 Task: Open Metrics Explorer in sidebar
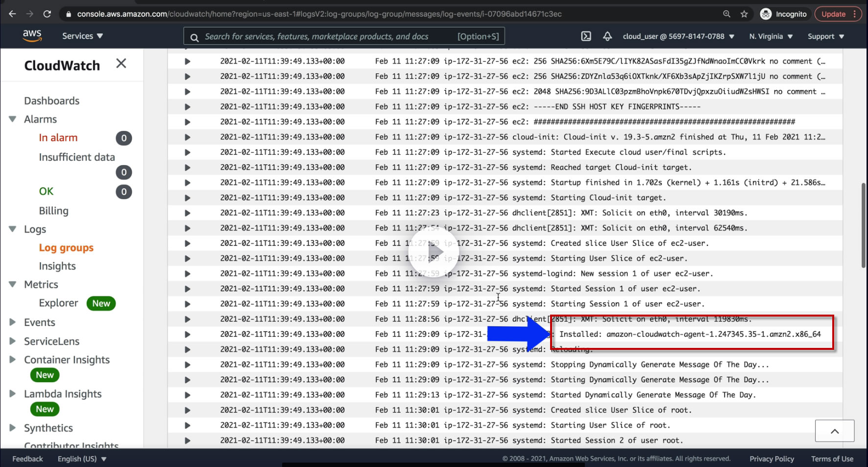(58, 303)
